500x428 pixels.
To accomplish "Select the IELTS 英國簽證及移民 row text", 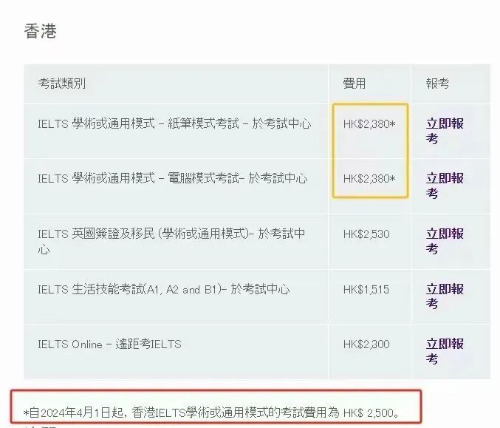I will coord(171,241).
